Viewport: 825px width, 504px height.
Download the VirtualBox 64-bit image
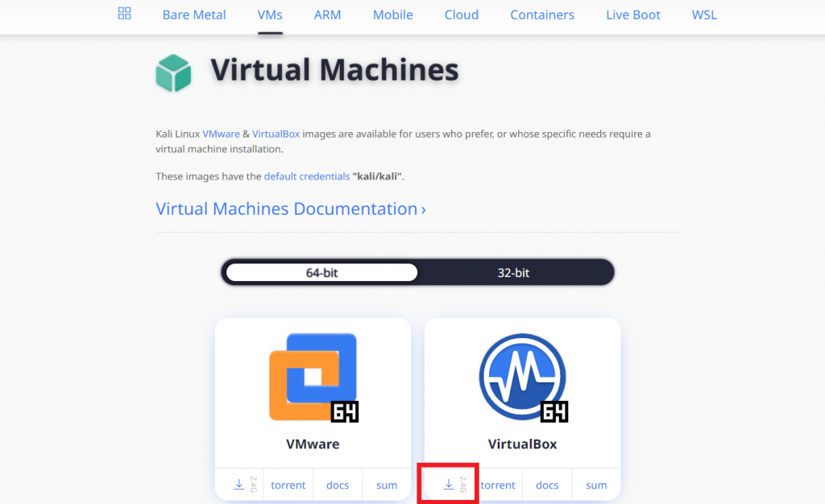(449, 485)
